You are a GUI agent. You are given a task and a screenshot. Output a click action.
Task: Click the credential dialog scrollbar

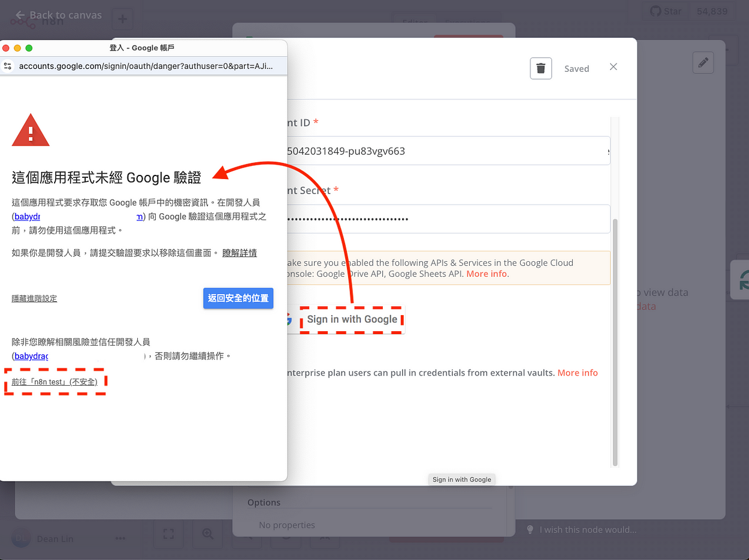(x=615, y=343)
